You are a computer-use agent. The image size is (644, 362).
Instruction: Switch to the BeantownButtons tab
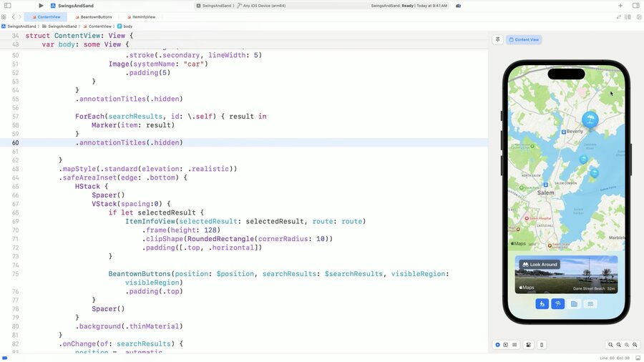pyautogui.click(x=93, y=17)
